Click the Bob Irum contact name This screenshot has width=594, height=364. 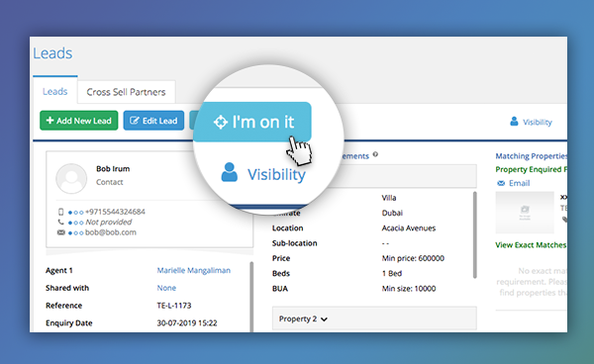tap(113, 169)
